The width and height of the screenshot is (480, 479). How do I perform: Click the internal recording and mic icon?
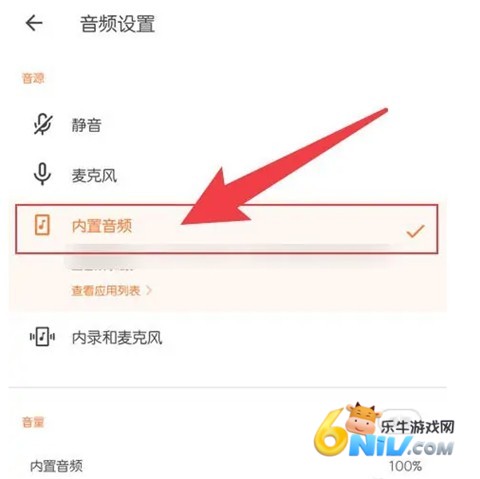click(42, 337)
